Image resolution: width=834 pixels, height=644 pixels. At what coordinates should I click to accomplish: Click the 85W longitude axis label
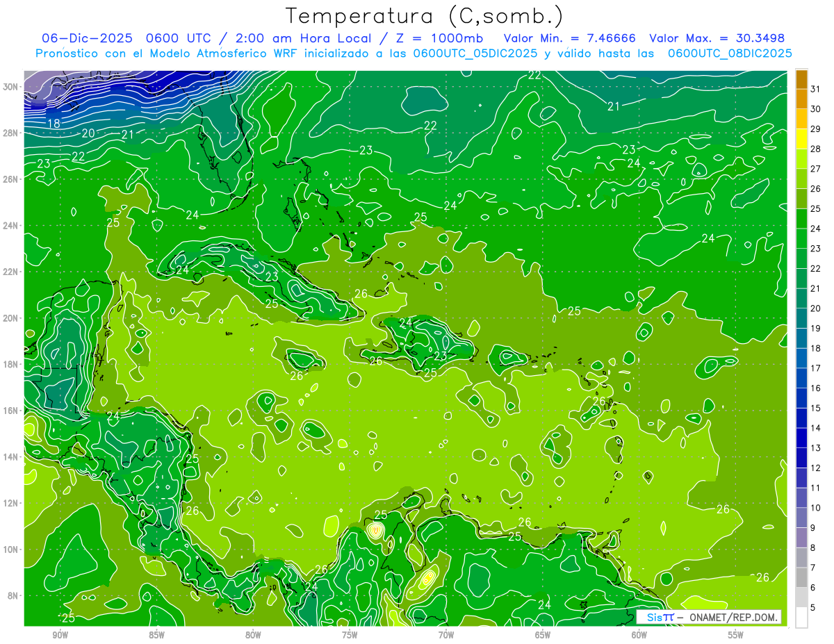157,635
